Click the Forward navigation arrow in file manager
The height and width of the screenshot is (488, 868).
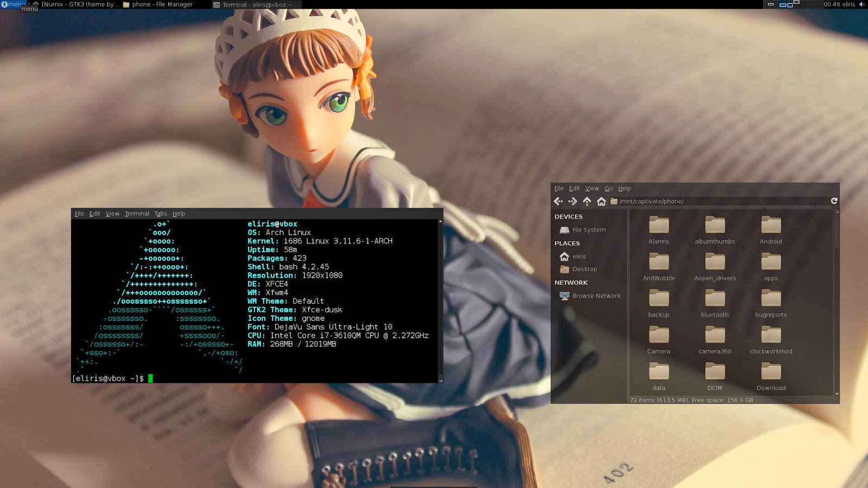point(573,201)
